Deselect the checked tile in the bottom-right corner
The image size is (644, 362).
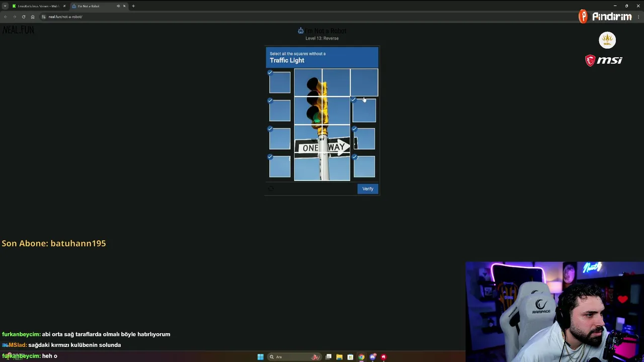(364, 167)
